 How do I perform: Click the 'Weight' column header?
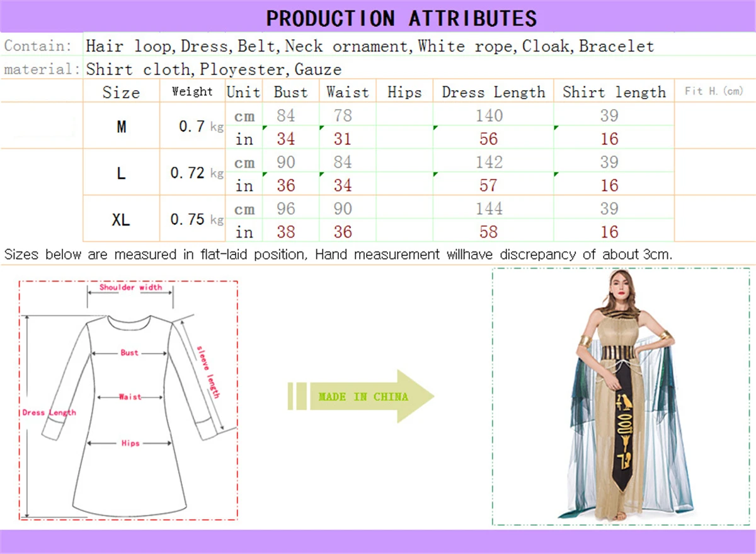pyautogui.click(x=192, y=91)
